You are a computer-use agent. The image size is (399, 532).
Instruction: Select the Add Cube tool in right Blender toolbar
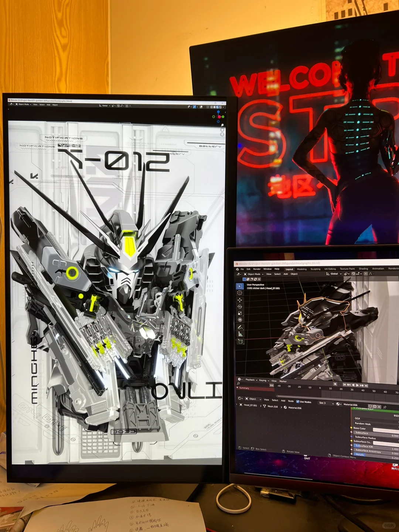pos(240,341)
